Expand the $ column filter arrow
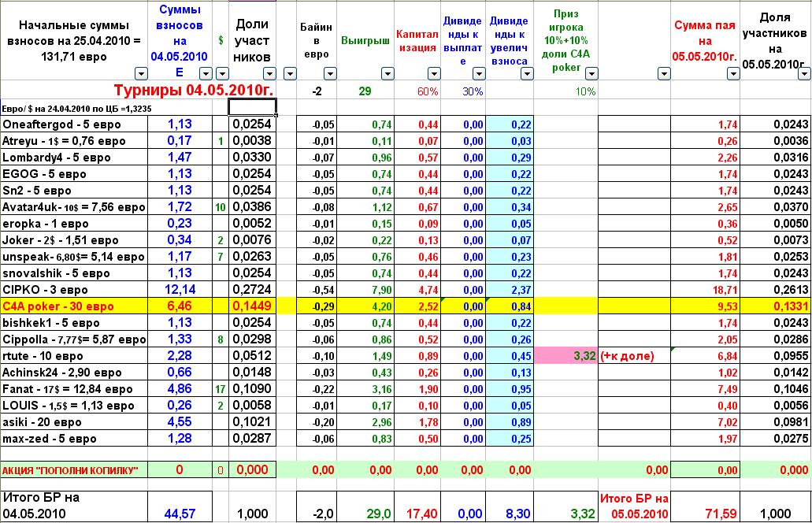812x523 pixels. pos(221,73)
